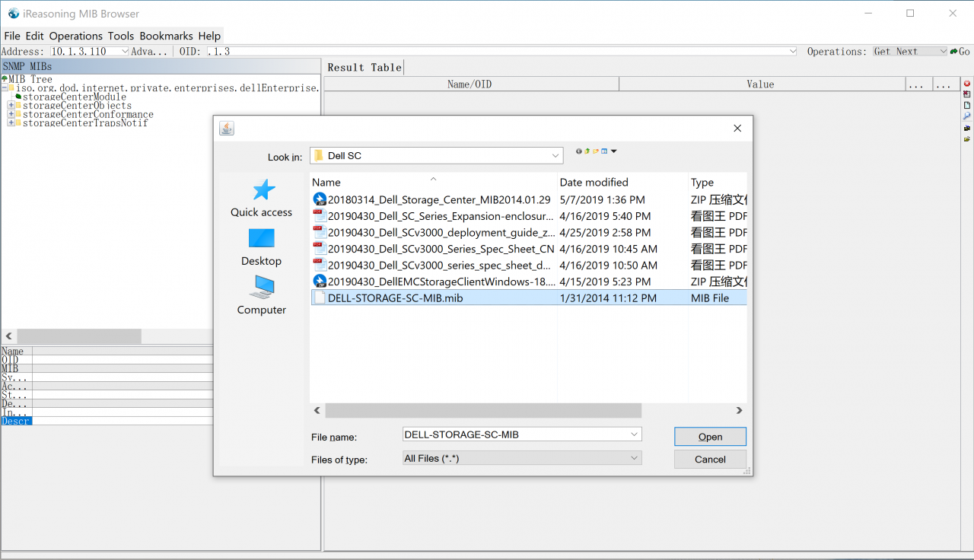The width and height of the screenshot is (974, 560).
Task: Click the blank document icon in the right toolbar
Action: pos(967,105)
